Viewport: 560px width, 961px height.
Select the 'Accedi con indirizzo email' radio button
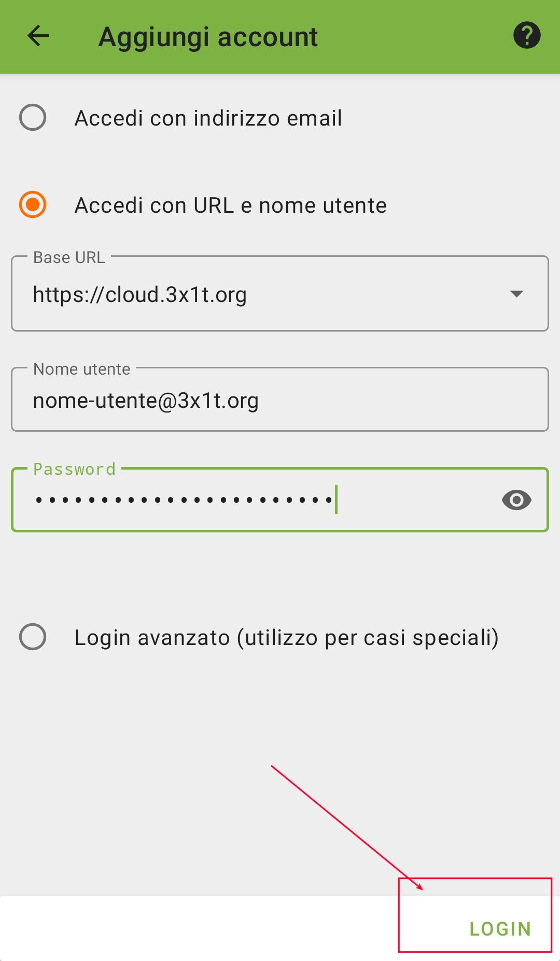(33, 117)
